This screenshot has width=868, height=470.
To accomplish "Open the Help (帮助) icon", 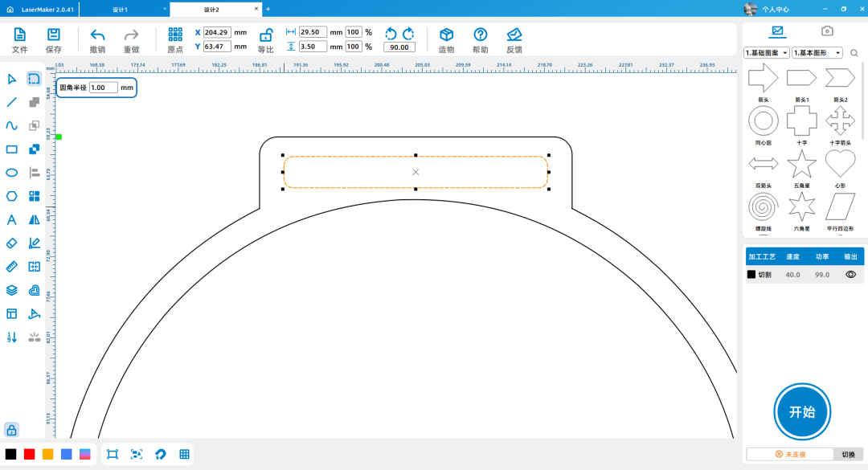I will (480, 35).
